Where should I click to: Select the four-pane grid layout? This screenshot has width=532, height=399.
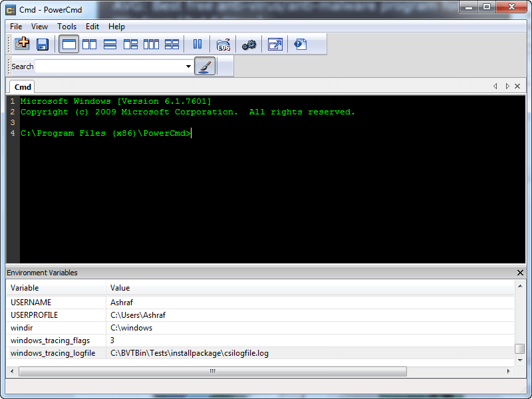click(172, 45)
